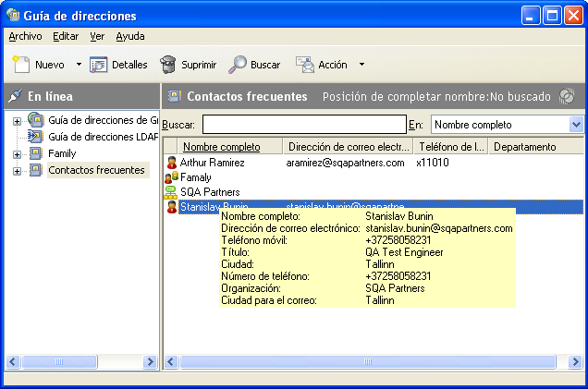Image resolution: width=588 pixels, height=389 pixels.
Task: Select the Famaly group entry
Action: coord(195,177)
